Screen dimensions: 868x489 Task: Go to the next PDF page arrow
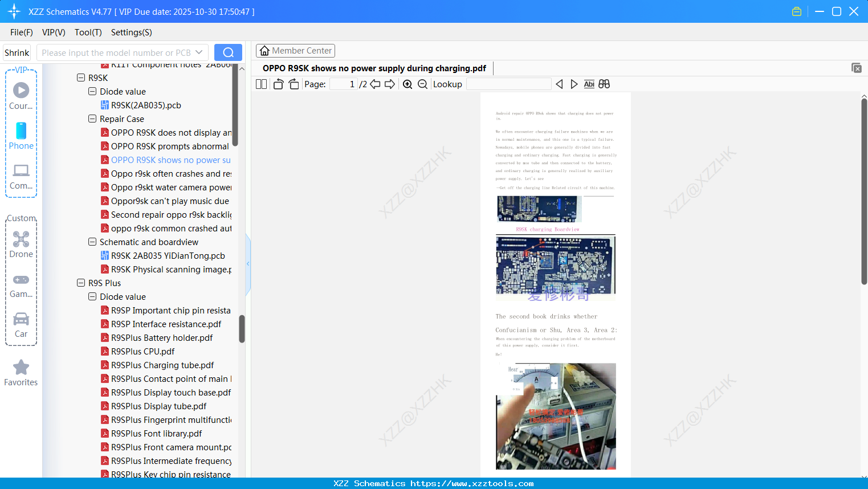tap(390, 84)
